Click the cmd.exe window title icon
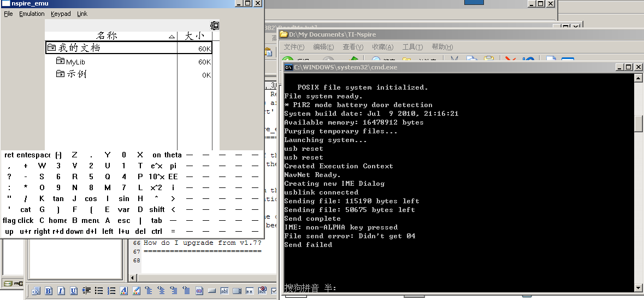Image resolution: width=644 pixels, height=300 pixels. click(x=289, y=67)
